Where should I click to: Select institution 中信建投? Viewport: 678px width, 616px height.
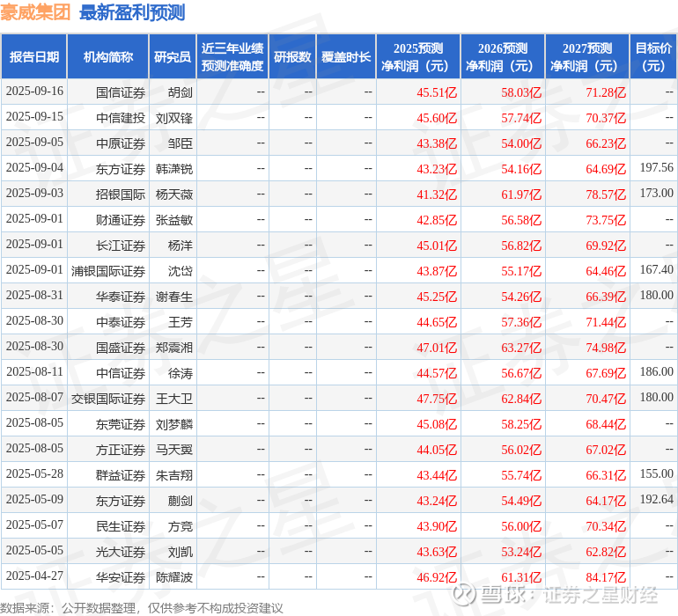[x=121, y=118]
